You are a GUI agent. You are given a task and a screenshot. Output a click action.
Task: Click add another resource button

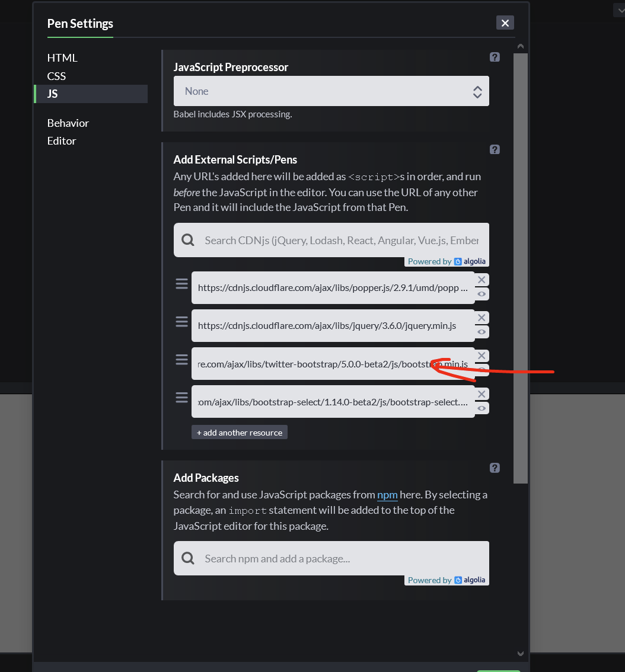coord(240,433)
